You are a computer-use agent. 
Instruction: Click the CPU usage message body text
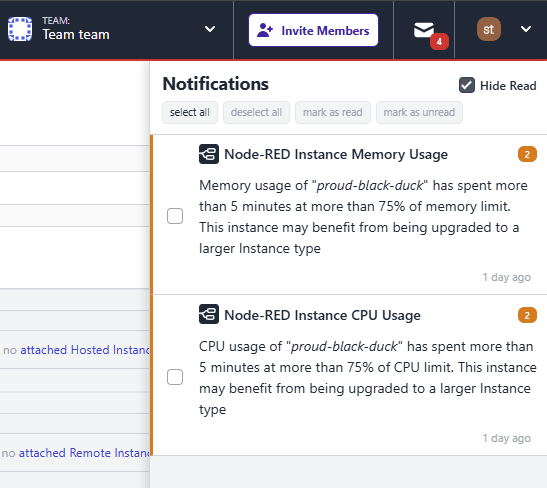click(x=368, y=378)
